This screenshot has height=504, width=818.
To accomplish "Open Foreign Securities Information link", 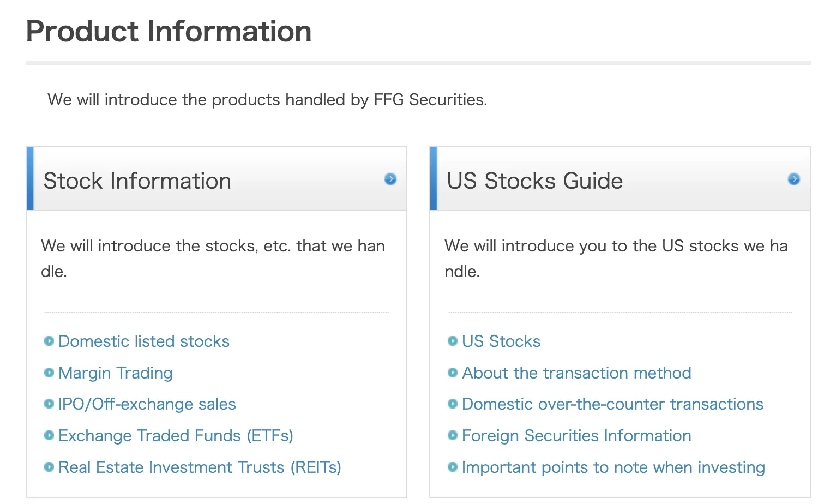I will click(x=576, y=436).
